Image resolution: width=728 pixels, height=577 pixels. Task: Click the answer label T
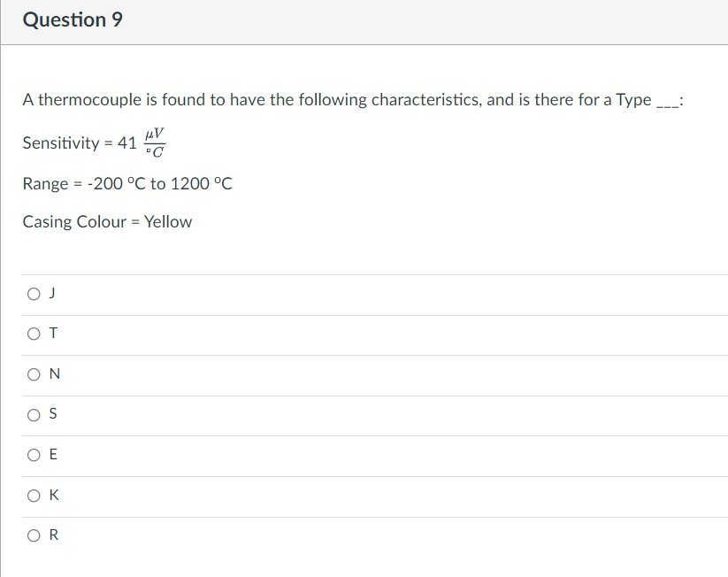click(51, 333)
